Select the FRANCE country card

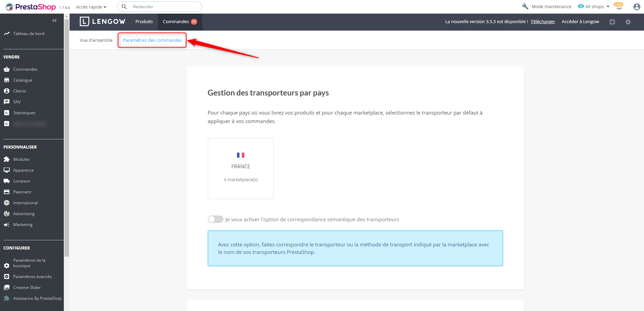[241, 169]
